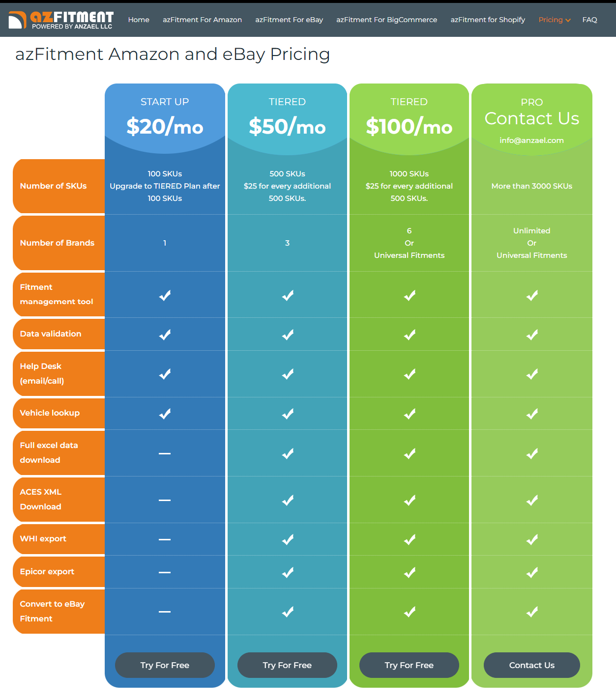The image size is (616, 700).
Task: Go to the FAQ page
Action: pos(589,20)
